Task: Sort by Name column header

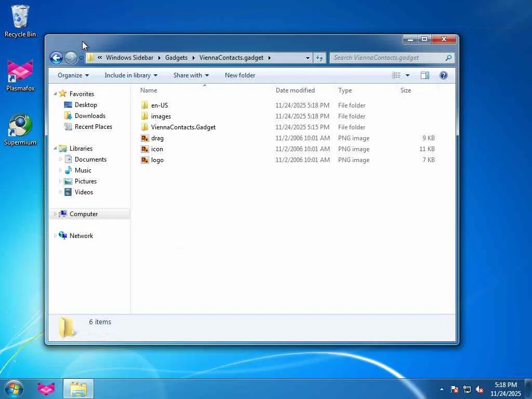Action: click(205, 90)
